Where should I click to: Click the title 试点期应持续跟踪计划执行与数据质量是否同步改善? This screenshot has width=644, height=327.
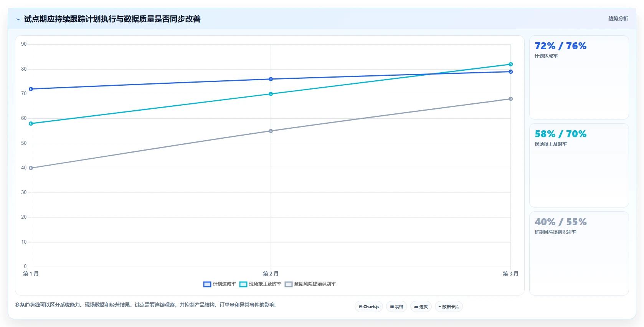pyautogui.click(x=112, y=19)
